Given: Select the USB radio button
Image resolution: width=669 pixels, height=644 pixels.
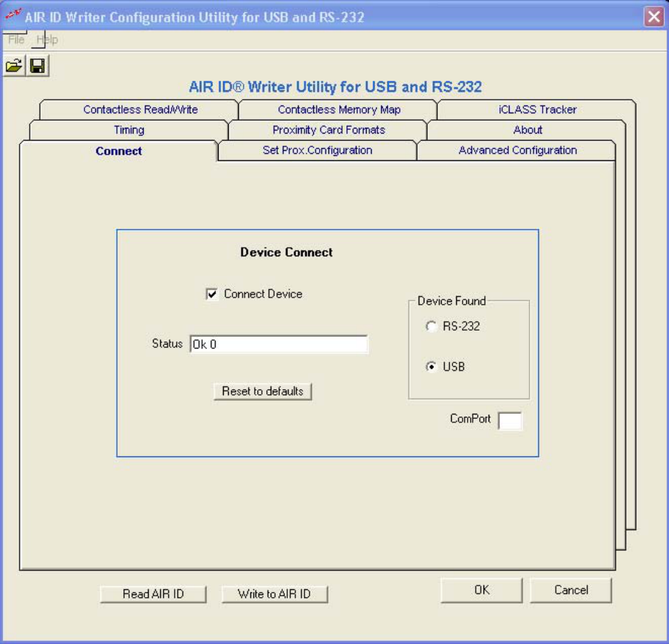Looking at the screenshot, I should 431,367.
